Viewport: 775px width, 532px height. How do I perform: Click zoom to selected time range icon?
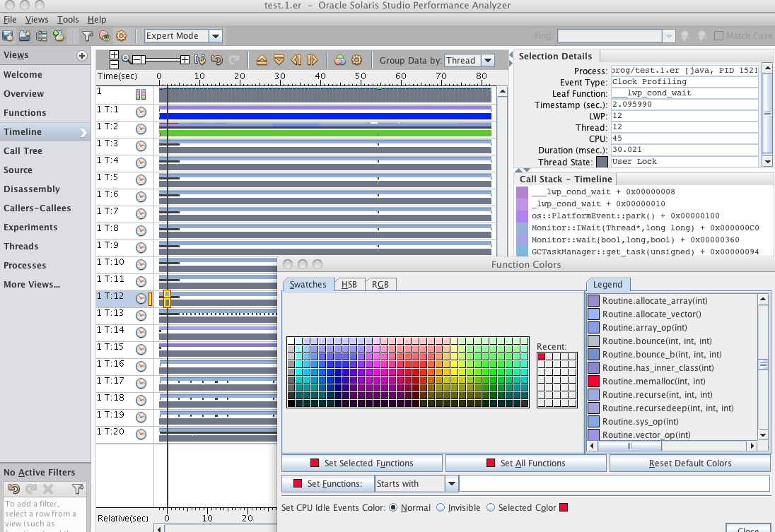[200, 60]
